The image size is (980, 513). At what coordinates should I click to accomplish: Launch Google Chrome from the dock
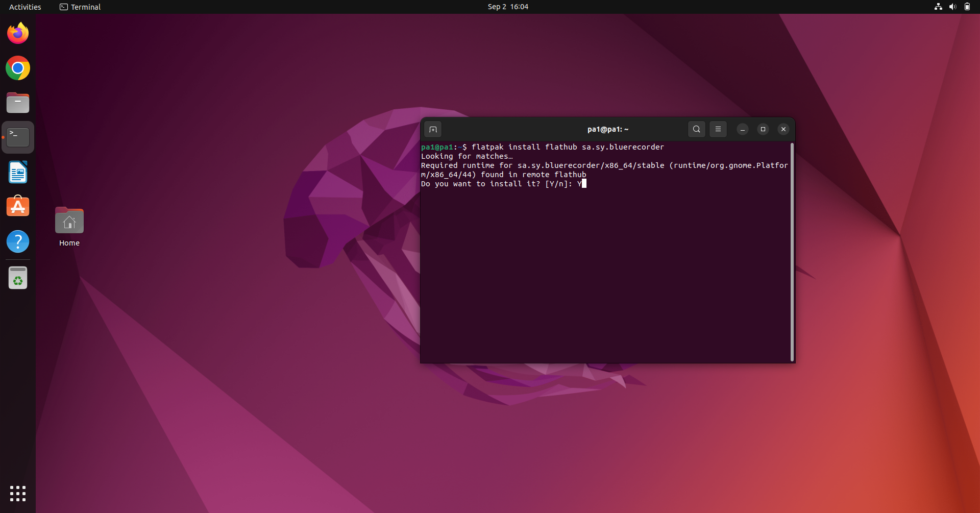(x=17, y=67)
